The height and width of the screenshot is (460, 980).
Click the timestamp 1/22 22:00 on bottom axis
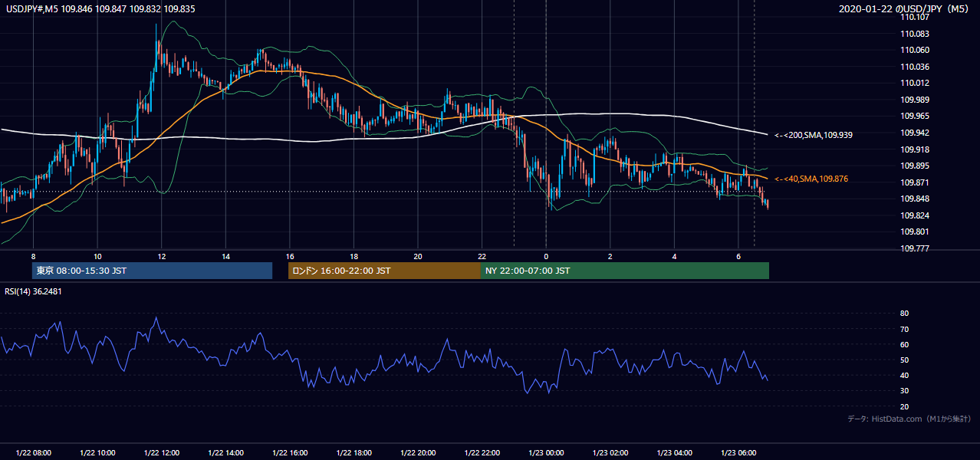[x=482, y=453]
